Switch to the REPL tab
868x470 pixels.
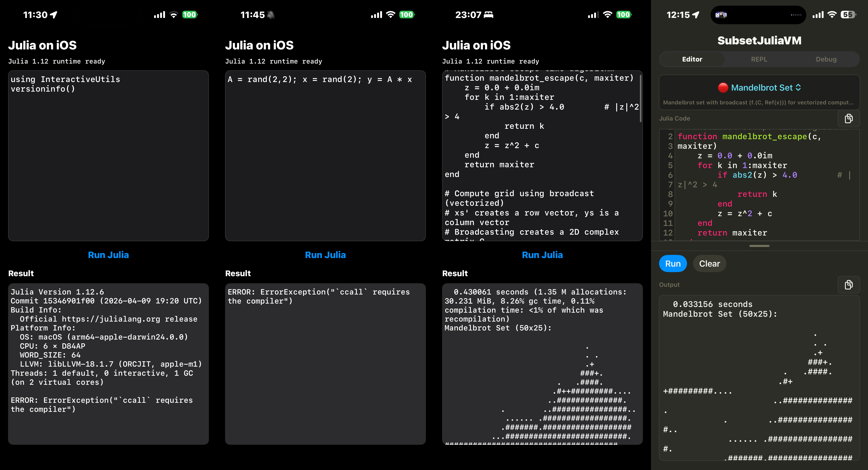coord(759,59)
